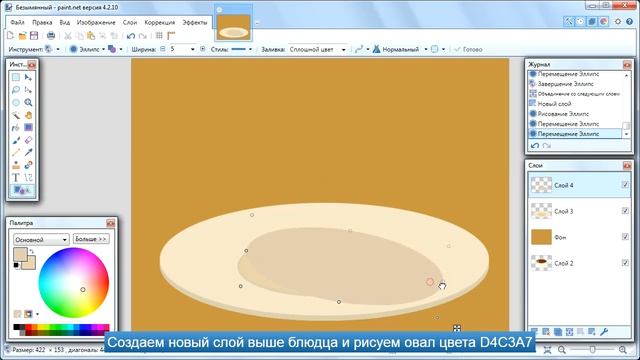640x360 pixels.
Task: Select the Ellipse Select tool
Action: 16,102
